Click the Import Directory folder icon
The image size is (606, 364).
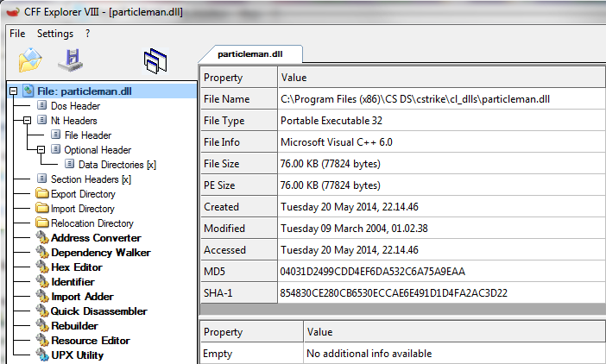(41, 208)
